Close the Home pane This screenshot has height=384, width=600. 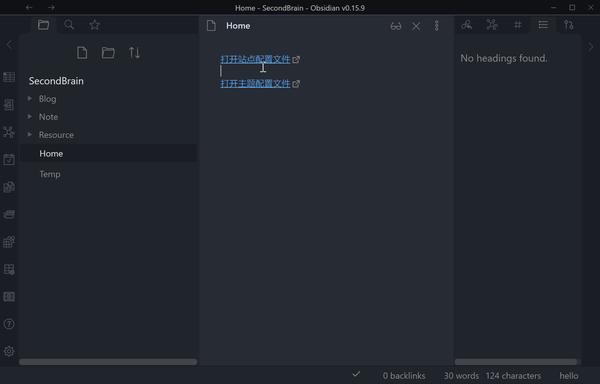[x=416, y=26]
